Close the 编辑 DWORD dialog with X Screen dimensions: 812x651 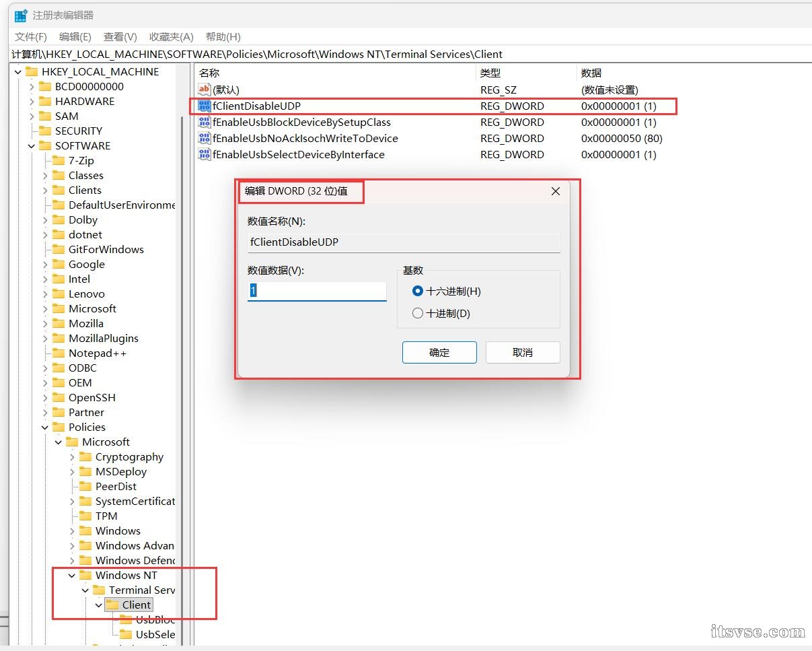click(556, 192)
